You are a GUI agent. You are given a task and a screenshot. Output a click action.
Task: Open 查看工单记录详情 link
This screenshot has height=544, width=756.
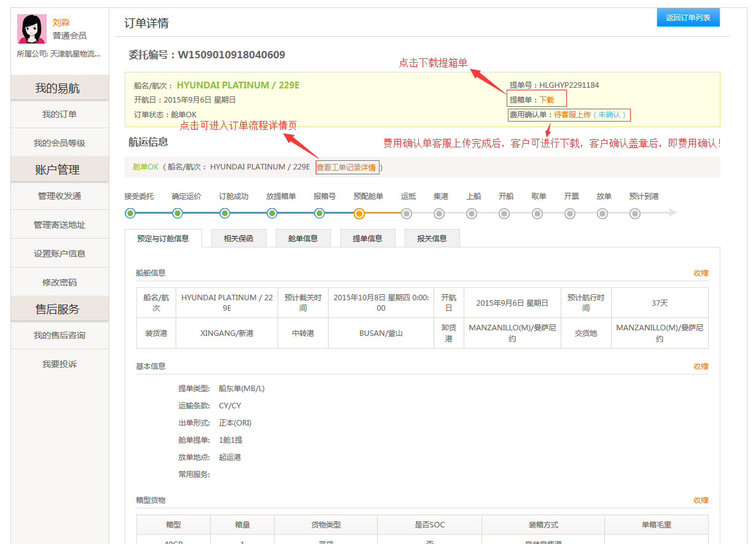(346, 167)
